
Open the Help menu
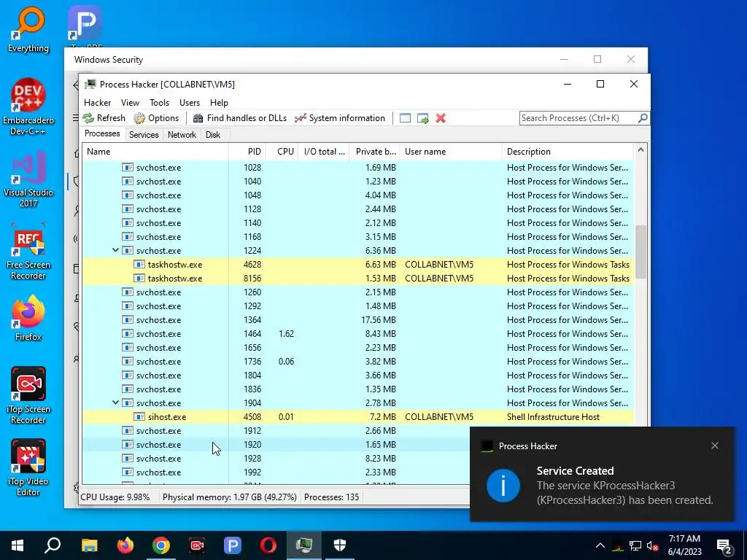click(x=219, y=103)
